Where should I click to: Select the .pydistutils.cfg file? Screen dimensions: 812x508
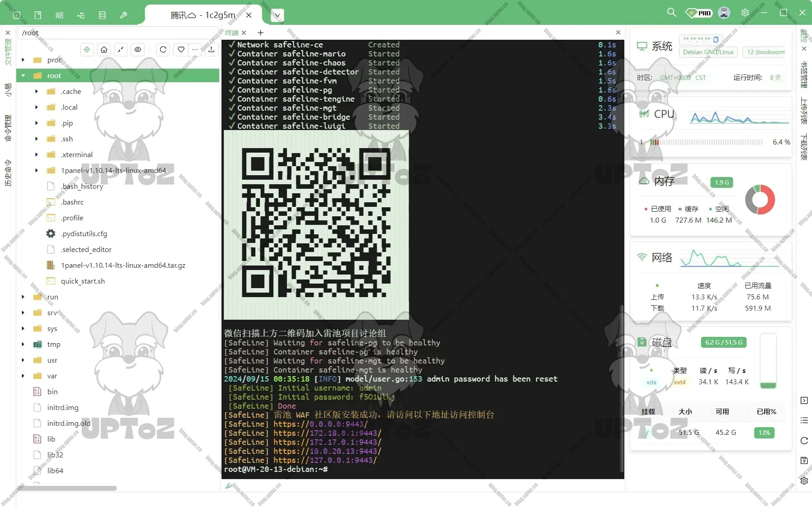pyautogui.click(x=83, y=233)
